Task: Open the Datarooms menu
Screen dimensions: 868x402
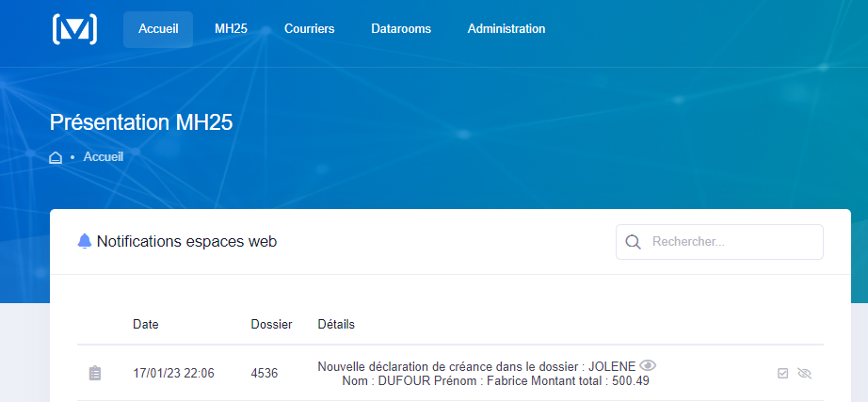Action: (401, 29)
